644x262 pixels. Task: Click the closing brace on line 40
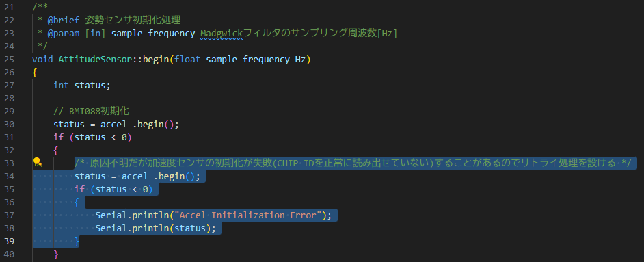point(56,254)
